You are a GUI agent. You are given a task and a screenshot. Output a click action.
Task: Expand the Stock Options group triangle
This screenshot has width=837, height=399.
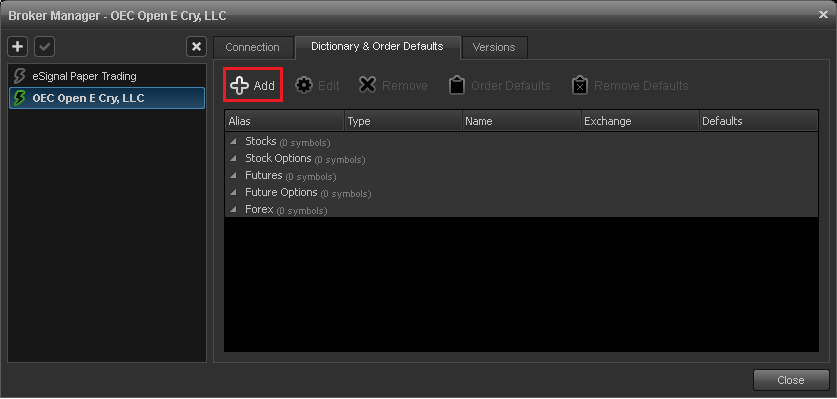click(x=233, y=159)
